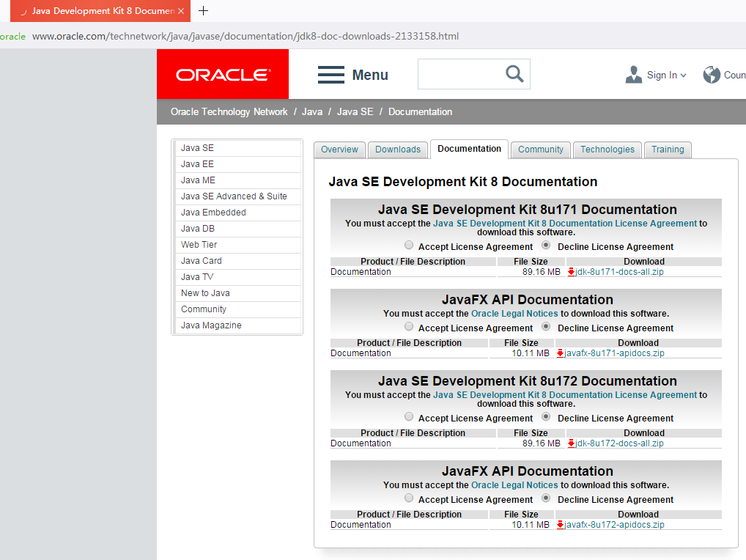Open Oracle Legal Notices link in first JavaFX section
The image size is (746, 560).
pos(514,314)
